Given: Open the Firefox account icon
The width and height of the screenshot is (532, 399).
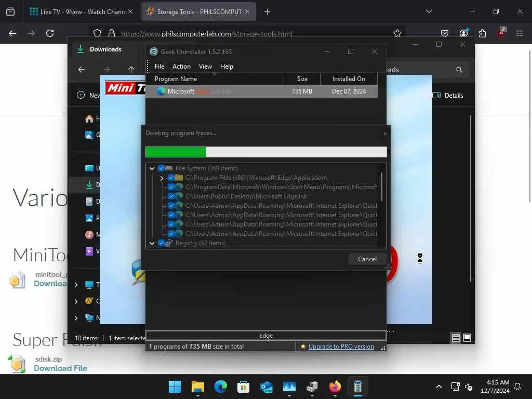Looking at the screenshot, I should click(463, 33).
